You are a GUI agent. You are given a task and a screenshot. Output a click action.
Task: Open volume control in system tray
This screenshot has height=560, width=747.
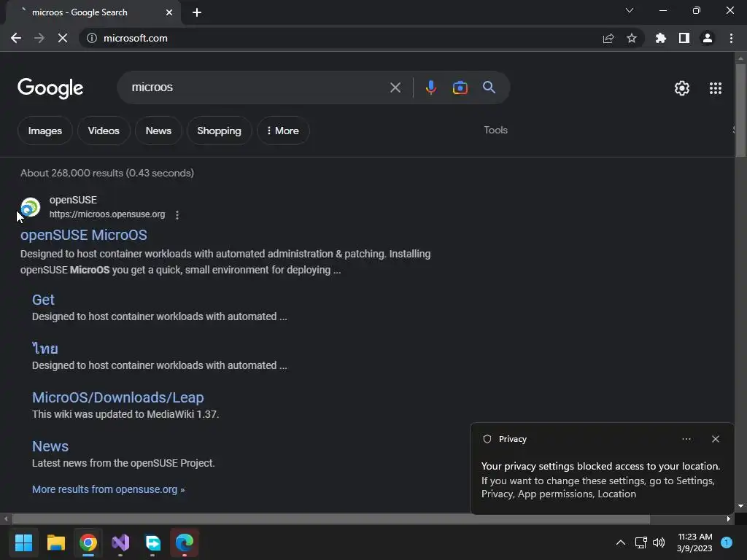pos(659,542)
